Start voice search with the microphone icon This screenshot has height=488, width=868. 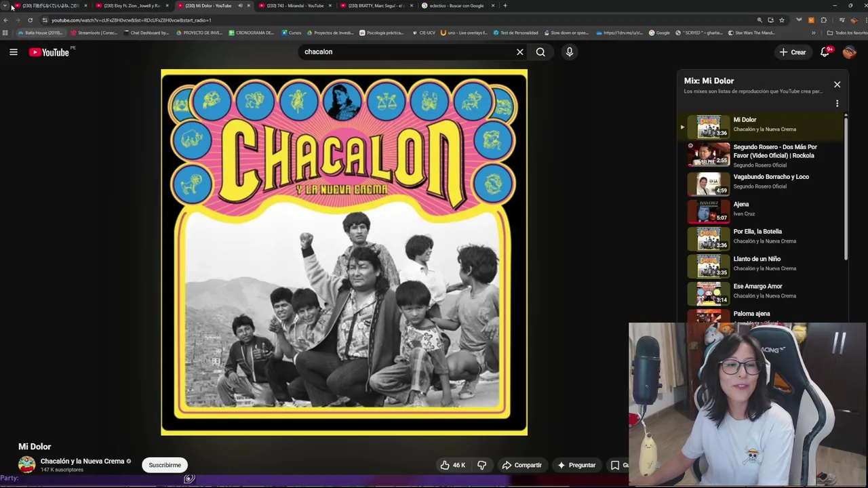570,52
